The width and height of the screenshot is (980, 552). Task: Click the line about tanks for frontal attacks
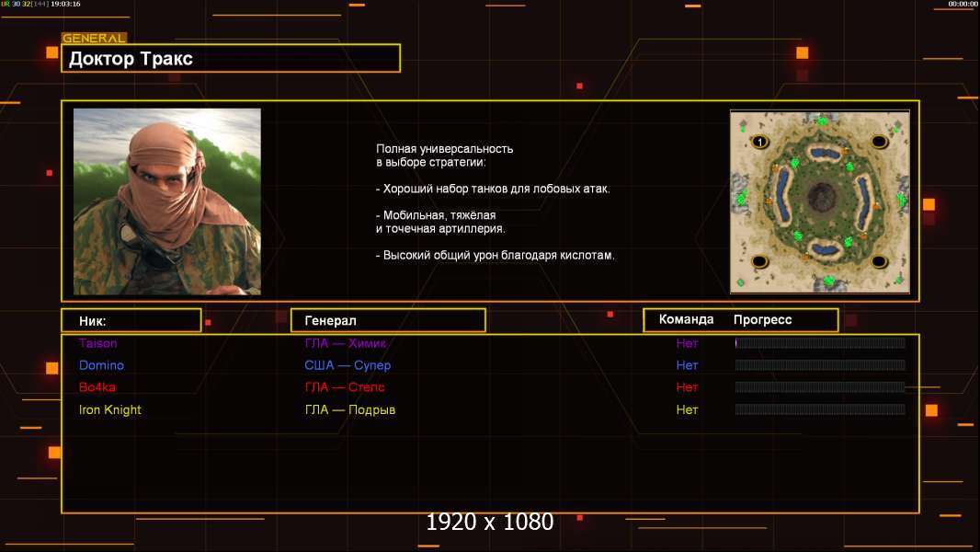coord(493,189)
